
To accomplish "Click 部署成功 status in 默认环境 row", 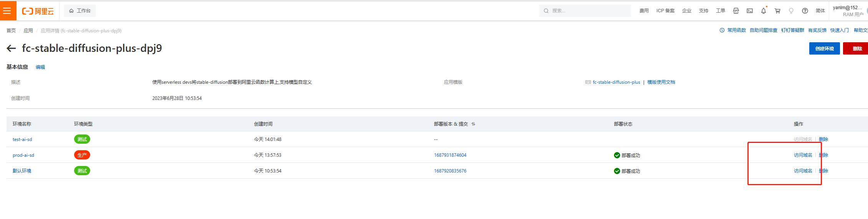I will 627,171.
